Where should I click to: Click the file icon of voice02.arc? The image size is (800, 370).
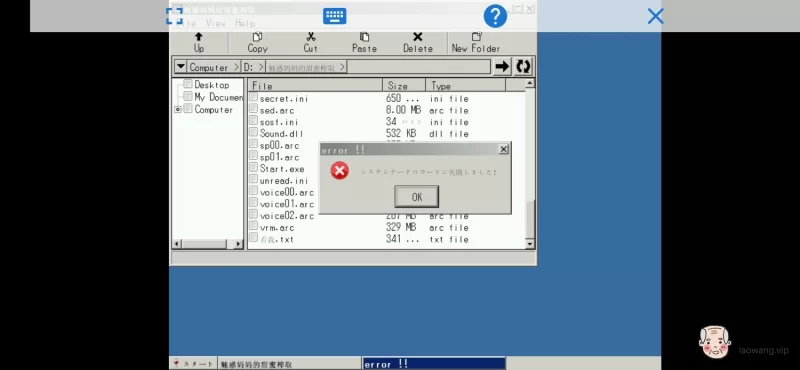[254, 215]
